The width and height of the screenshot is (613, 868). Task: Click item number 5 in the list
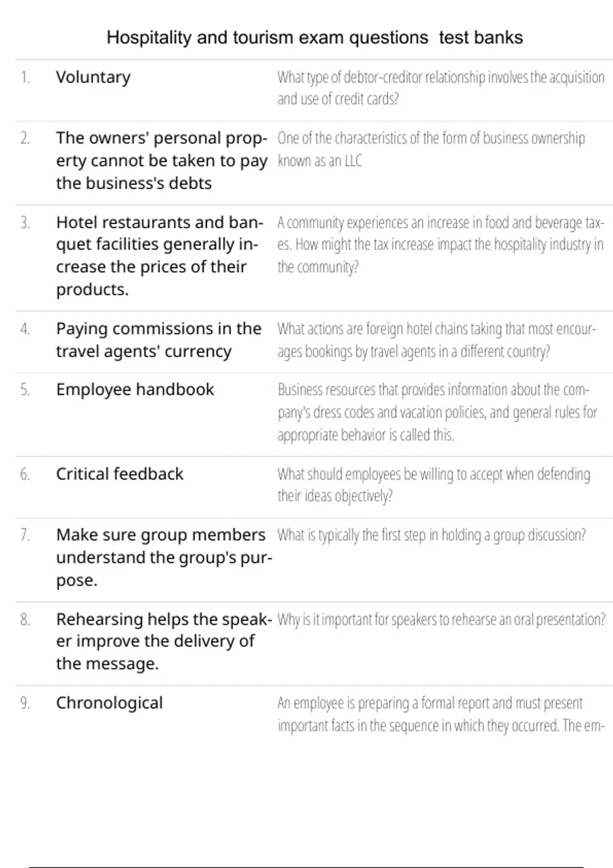point(25,390)
